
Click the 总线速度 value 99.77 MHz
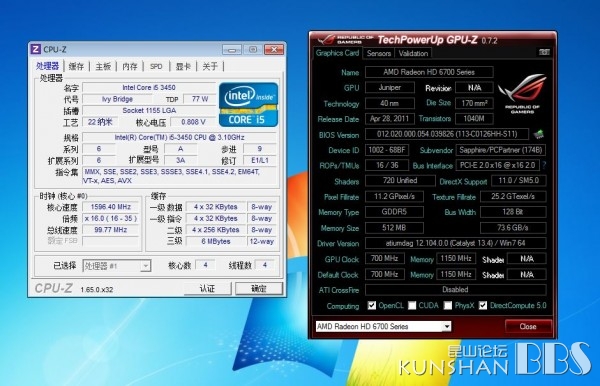(x=111, y=230)
